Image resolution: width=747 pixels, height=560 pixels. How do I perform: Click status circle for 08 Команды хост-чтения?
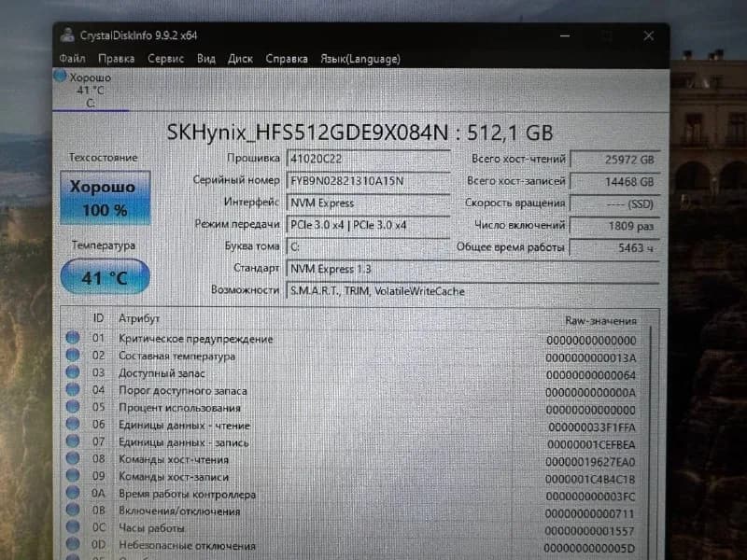(73, 458)
